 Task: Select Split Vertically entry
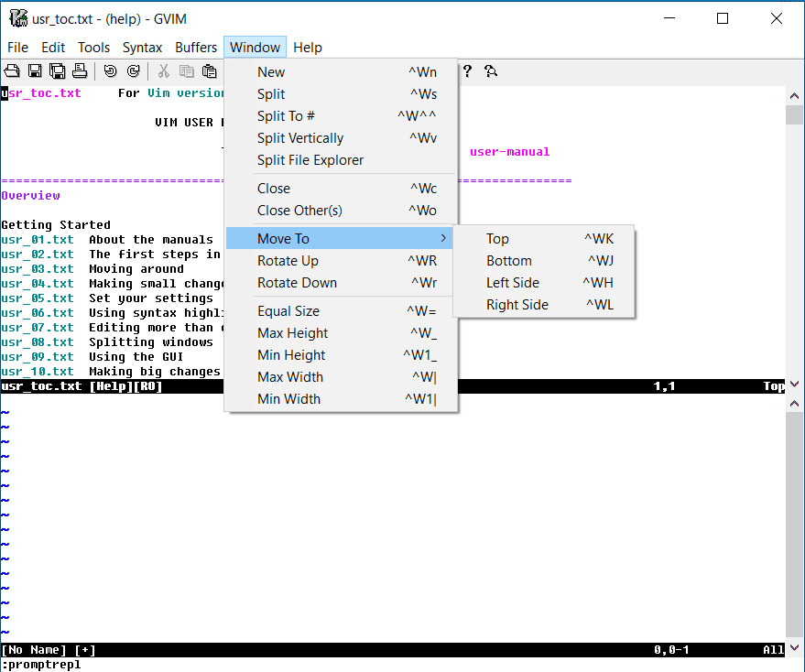point(341,138)
